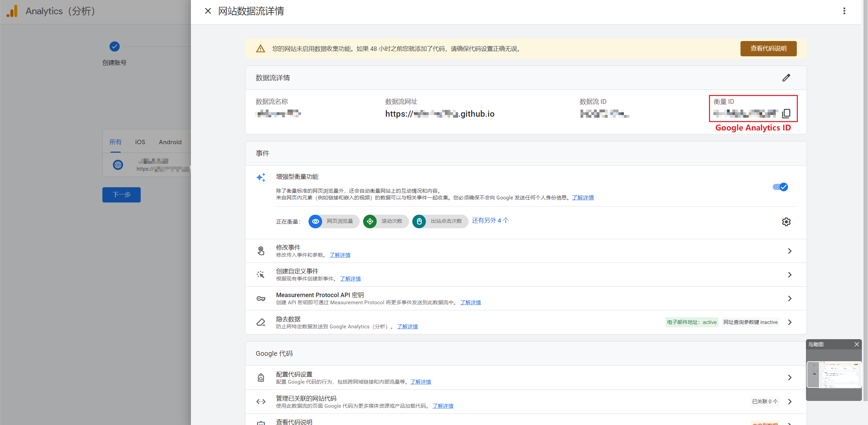Click the redact data eraser icon

pos(261,322)
